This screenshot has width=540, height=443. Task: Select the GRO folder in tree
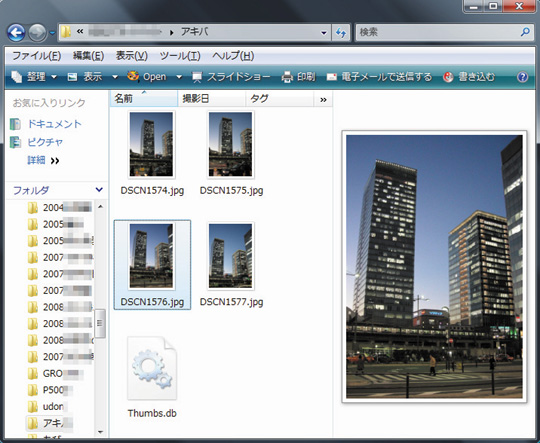click(x=55, y=373)
